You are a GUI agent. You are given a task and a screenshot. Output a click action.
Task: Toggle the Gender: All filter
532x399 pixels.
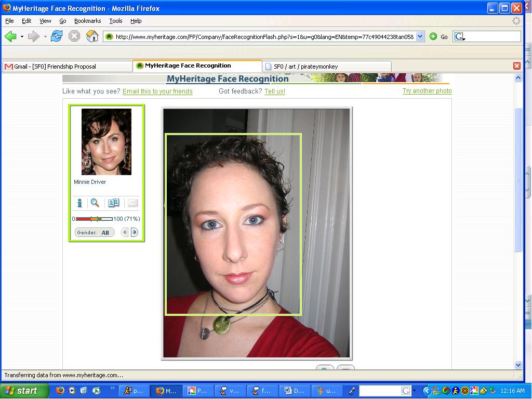[94, 232]
